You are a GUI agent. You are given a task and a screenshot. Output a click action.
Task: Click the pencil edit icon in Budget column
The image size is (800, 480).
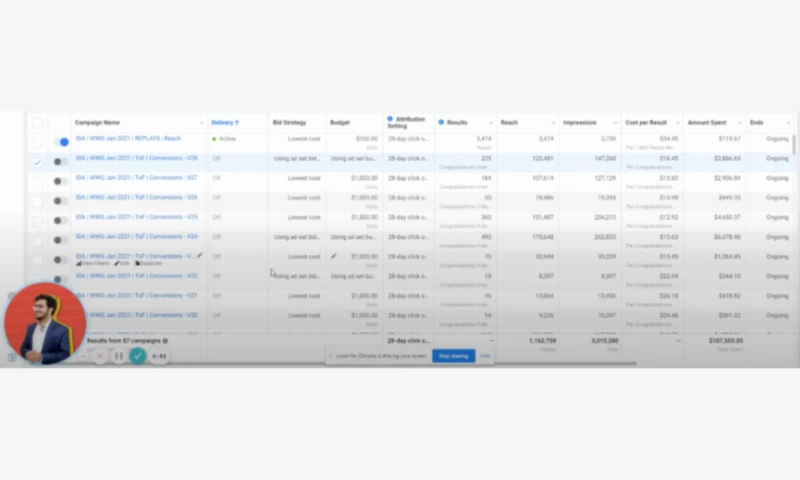coord(335,256)
